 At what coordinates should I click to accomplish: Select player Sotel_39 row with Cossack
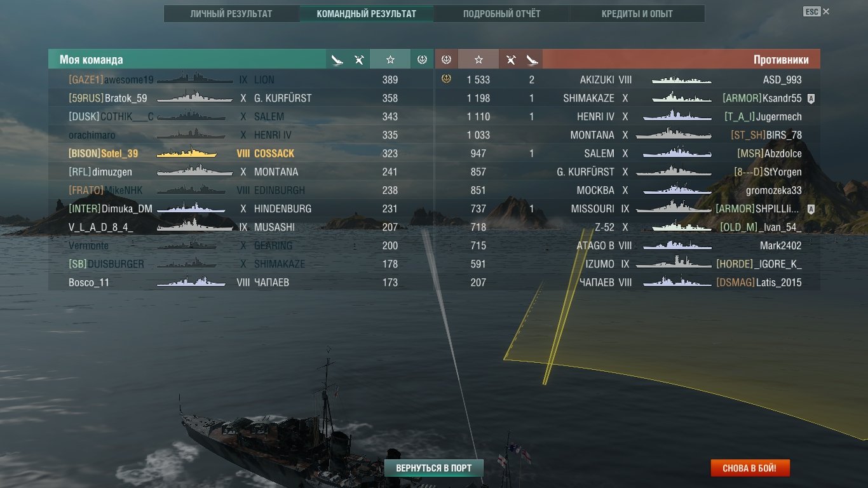241,154
